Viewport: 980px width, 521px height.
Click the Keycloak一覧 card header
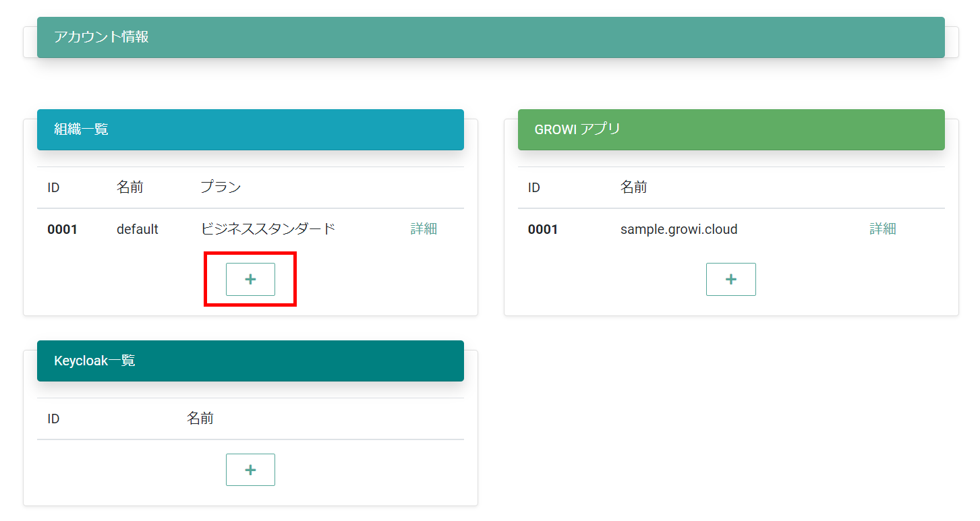[x=250, y=361]
